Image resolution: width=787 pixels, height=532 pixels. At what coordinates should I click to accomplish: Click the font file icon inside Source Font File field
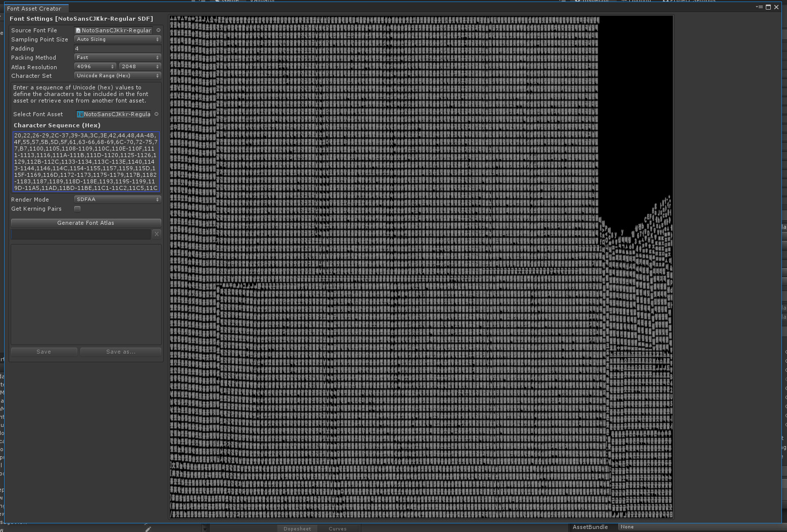click(77, 30)
